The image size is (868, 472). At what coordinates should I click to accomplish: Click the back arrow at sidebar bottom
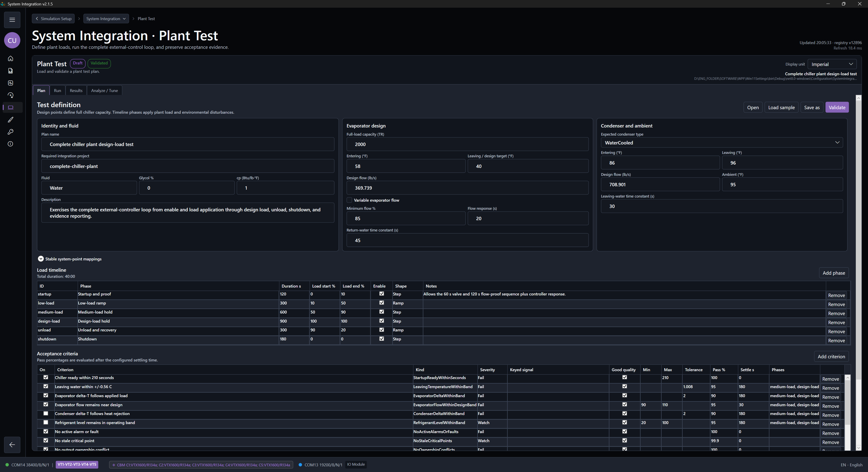tap(12, 445)
